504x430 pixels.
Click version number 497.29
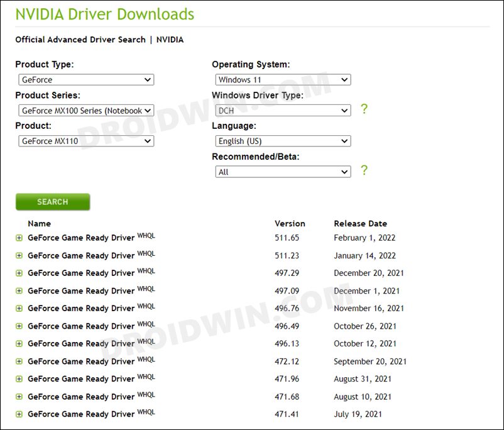click(x=287, y=273)
